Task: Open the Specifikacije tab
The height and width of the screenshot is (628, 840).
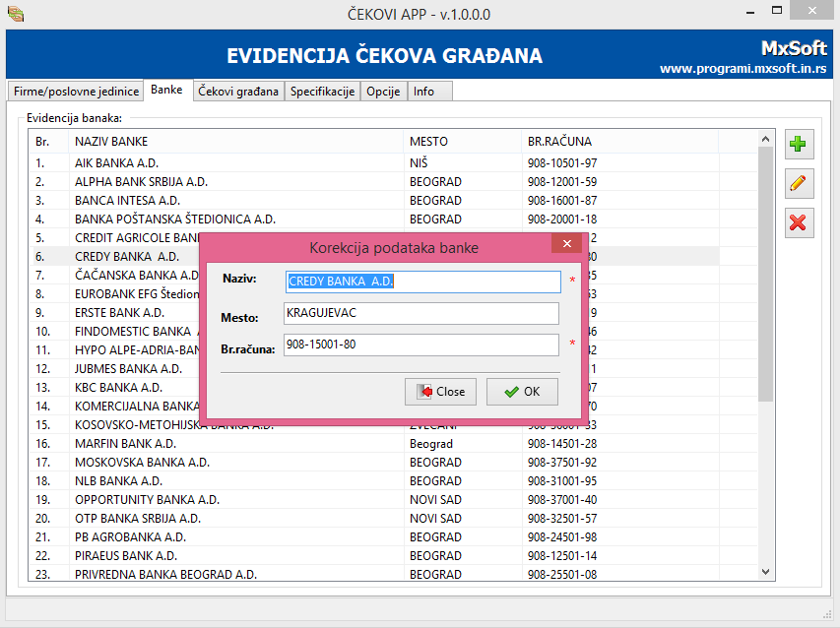Action: click(x=322, y=92)
